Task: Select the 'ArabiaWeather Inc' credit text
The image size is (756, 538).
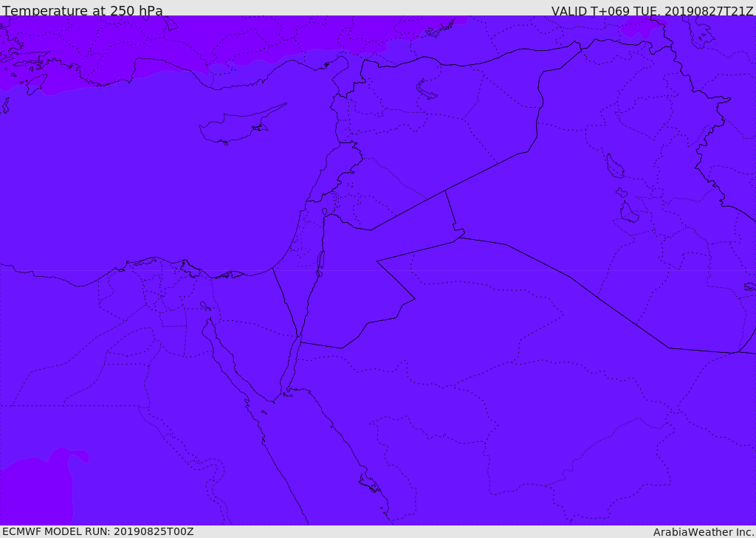Action: [704, 532]
